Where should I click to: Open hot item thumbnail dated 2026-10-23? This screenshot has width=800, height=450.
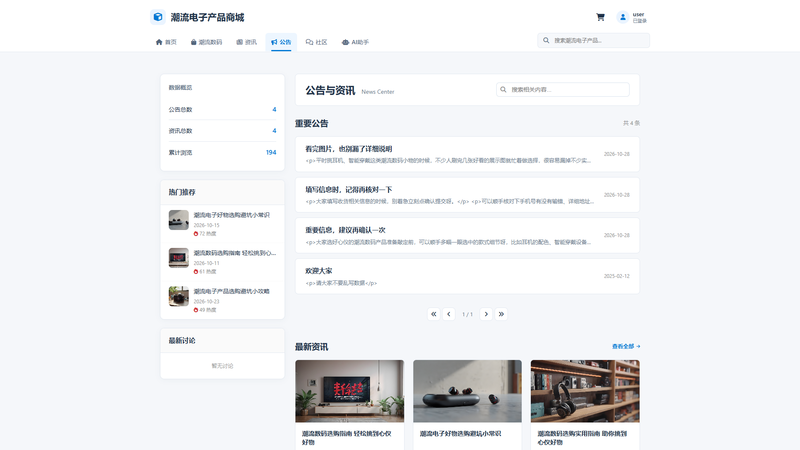(179, 296)
